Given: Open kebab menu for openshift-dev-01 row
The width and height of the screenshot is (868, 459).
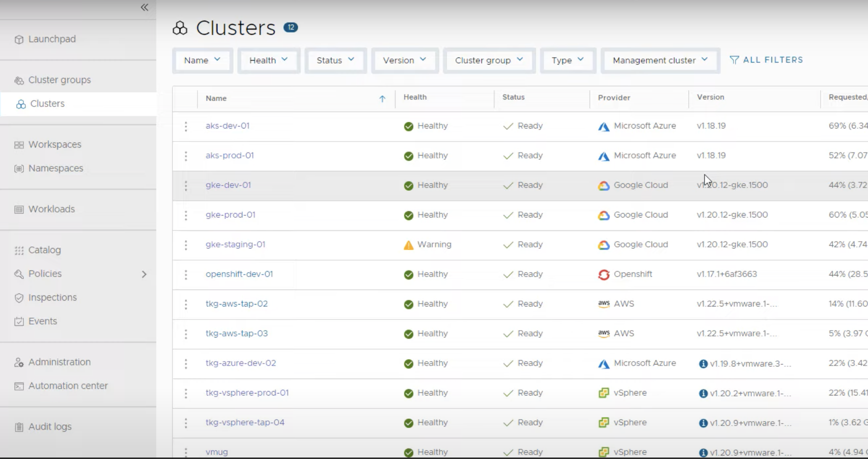Looking at the screenshot, I should pos(186,275).
